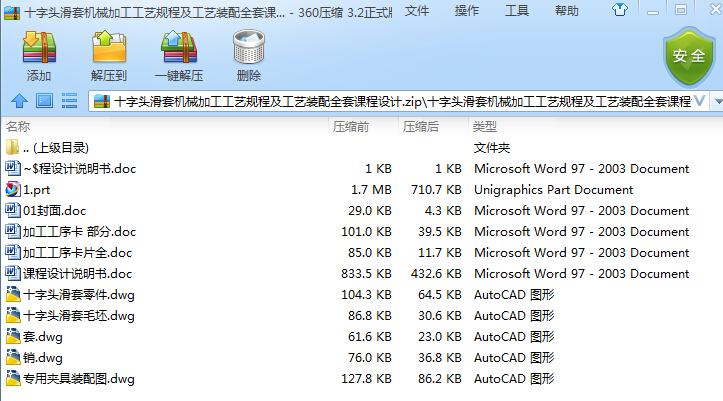Click the 432.6 KB compressed size value
Image resolution: width=723 pixels, height=401 pixels.
(x=436, y=273)
